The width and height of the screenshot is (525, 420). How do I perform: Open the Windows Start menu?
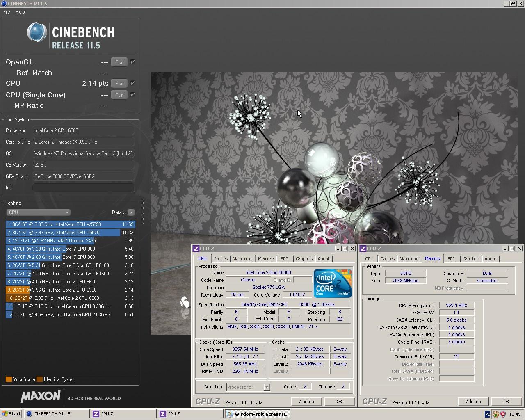11,414
